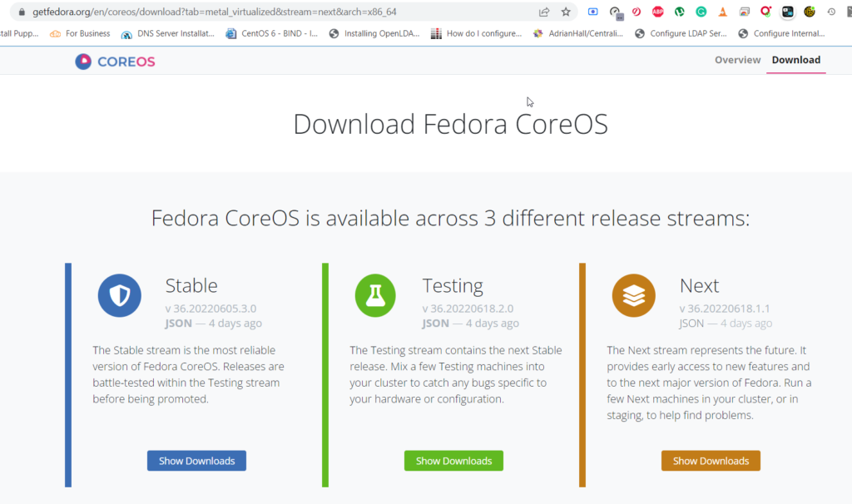Open the yellow circuit-pattern extension icon
This screenshot has width=852, height=504.
click(809, 12)
